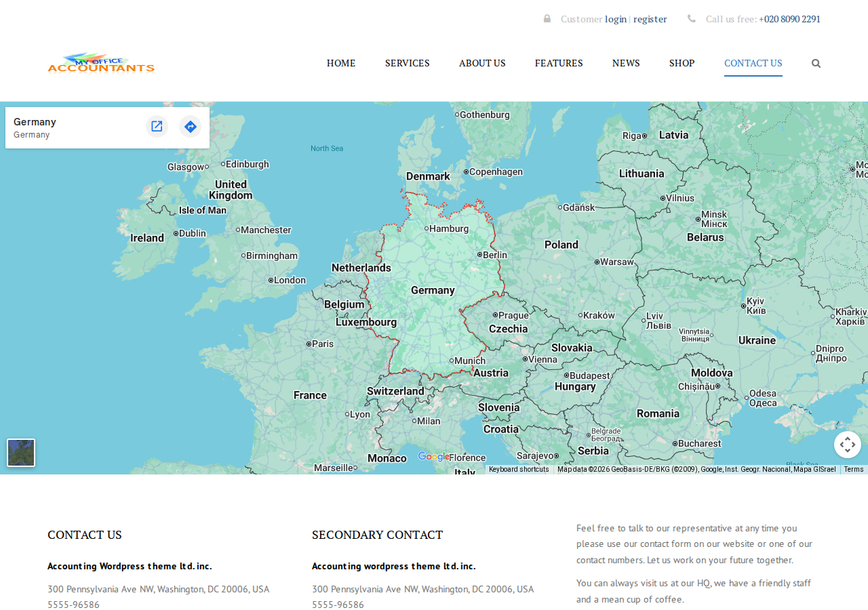
Task: Click the Warsaw city label
Action: tap(617, 262)
